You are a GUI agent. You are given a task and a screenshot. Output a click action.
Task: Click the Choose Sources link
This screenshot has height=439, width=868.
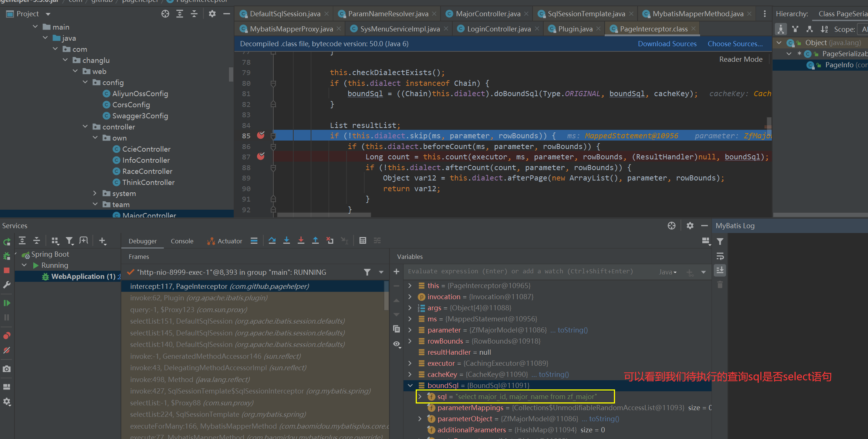(x=735, y=44)
